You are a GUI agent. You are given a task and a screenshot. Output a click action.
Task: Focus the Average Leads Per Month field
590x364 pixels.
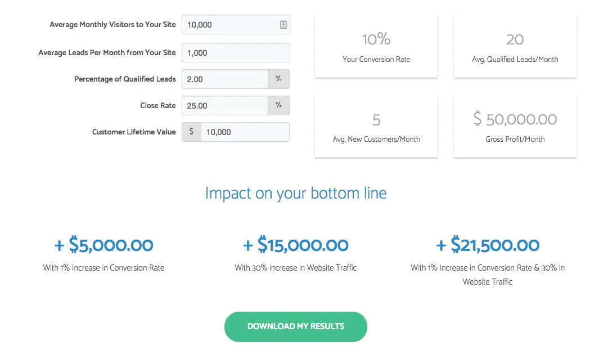pos(235,53)
